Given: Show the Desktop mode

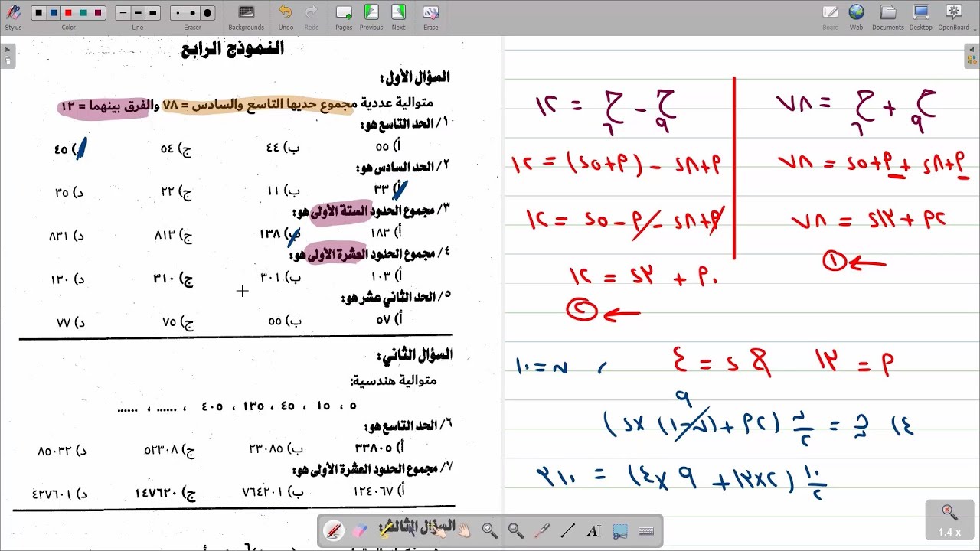Looking at the screenshot, I should point(921,16).
